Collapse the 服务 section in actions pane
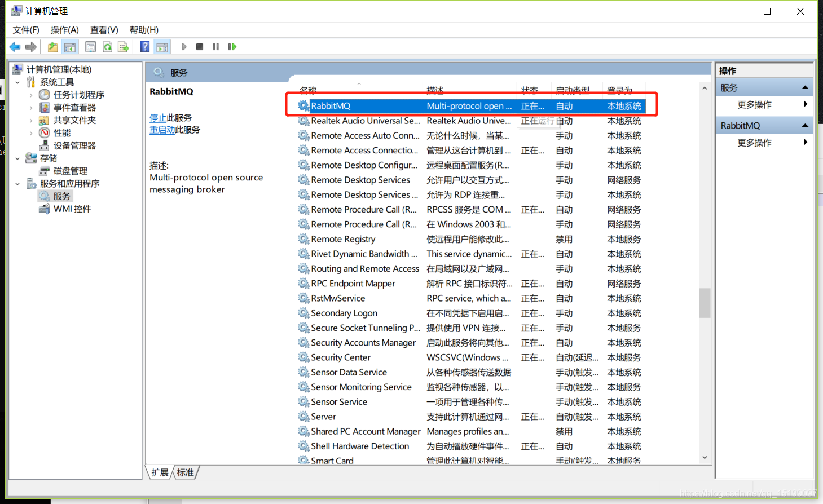The height and width of the screenshot is (504, 823). [805, 87]
